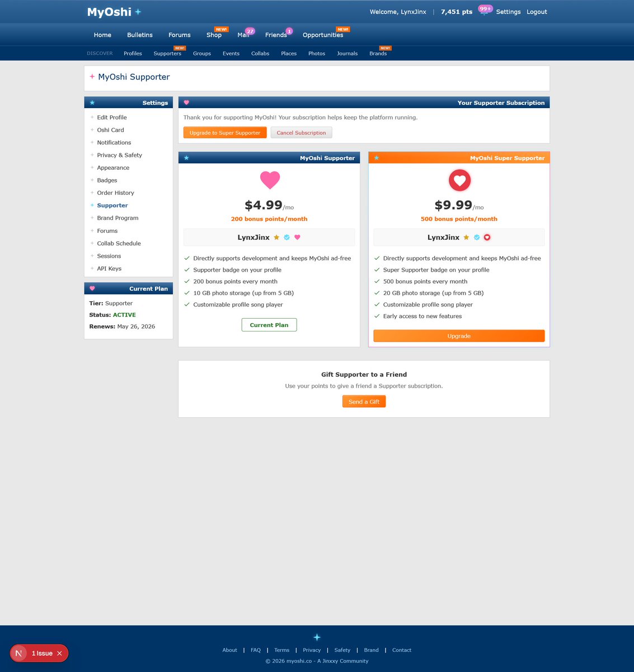Click the red heart badge beside LynxJinx in the Super Supporter preview

(487, 237)
